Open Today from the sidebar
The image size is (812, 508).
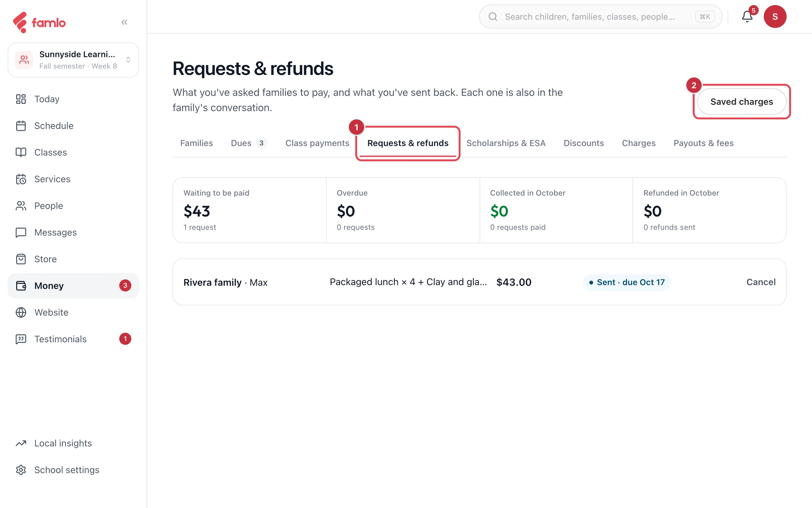[73, 99]
